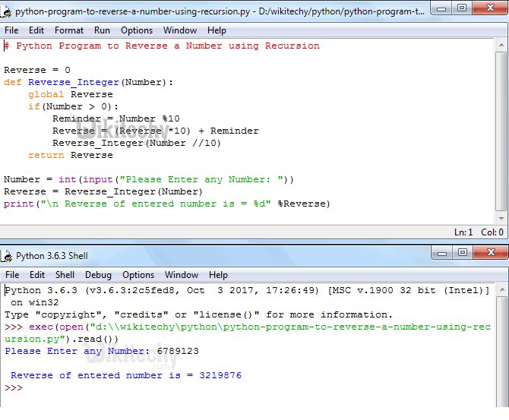Open Help menu in Python Shell window

pyautogui.click(x=218, y=275)
